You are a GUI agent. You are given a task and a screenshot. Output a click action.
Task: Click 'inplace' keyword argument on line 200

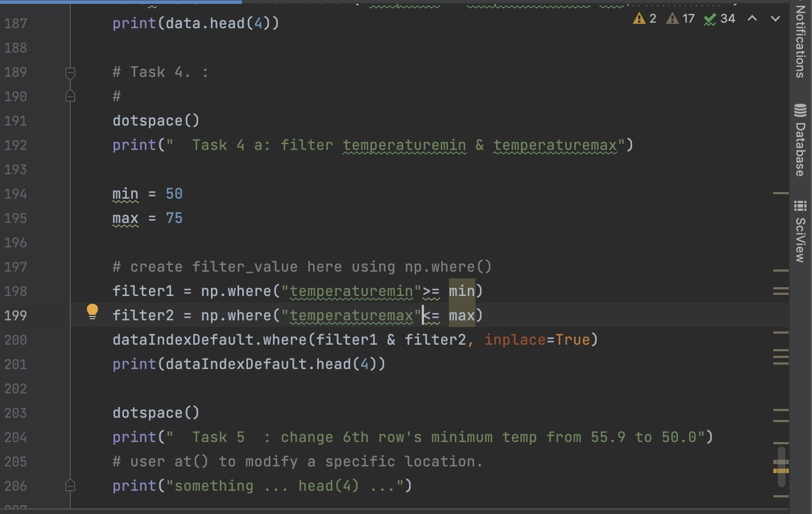515,340
